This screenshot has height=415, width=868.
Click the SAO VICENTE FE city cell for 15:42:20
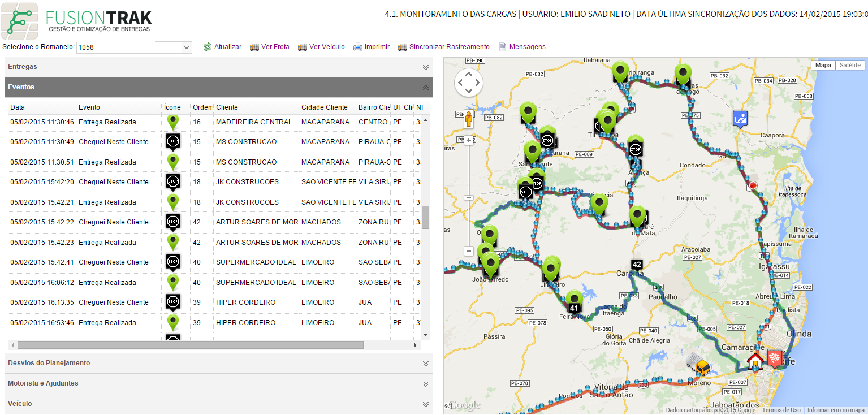(x=329, y=181)
